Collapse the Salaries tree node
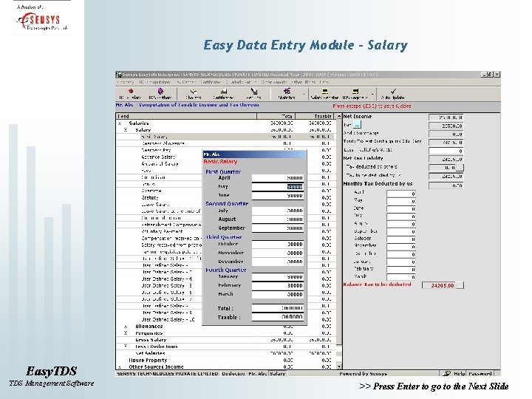The width and height of the screenshot is (532, 399). point(120,123)
